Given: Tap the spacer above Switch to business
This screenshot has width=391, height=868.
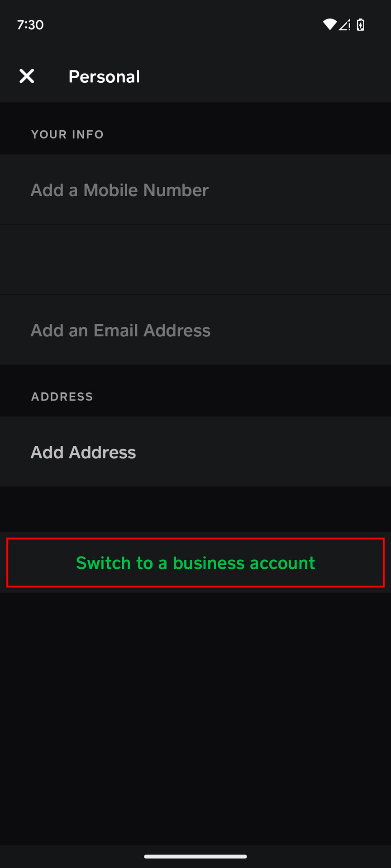Looking at the screenshot, I should click(195, 509).
